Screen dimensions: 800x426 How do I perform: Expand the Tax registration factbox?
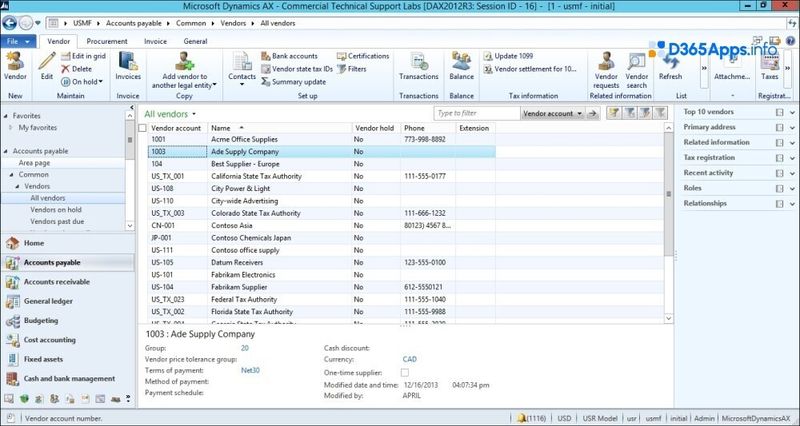click(x=792, y=158)
